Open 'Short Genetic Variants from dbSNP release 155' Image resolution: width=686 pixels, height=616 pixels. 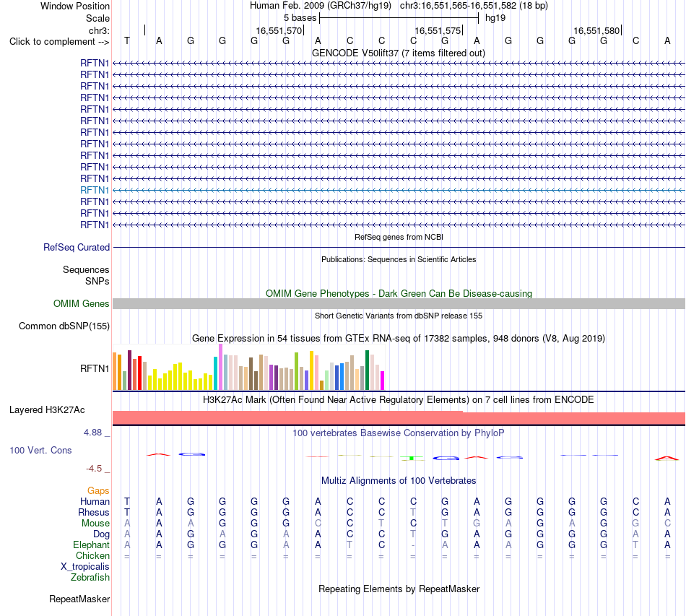click(x=399, y=316)
